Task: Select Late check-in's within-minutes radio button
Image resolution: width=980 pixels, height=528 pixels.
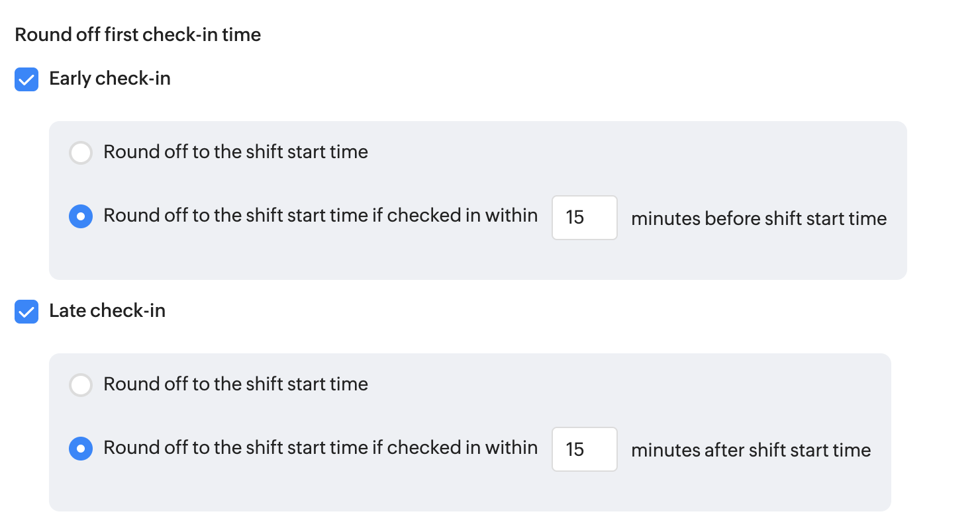Action: point(81,449)
